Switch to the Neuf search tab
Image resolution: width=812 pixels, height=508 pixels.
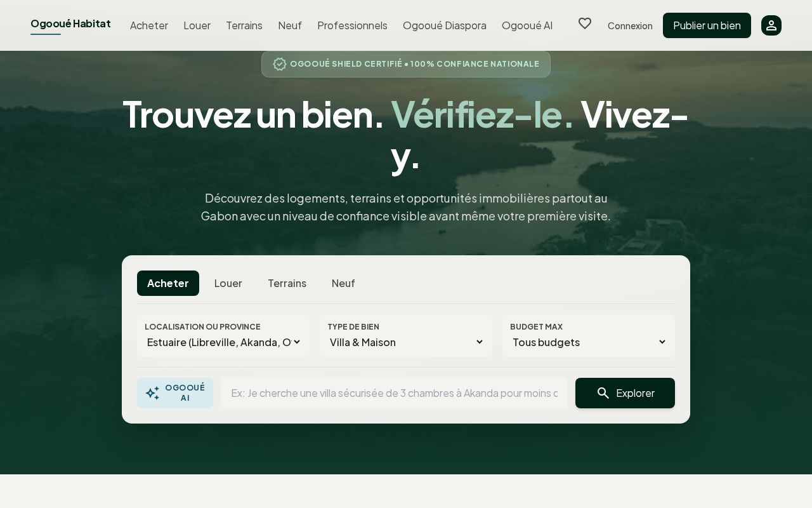coord(343,283)
